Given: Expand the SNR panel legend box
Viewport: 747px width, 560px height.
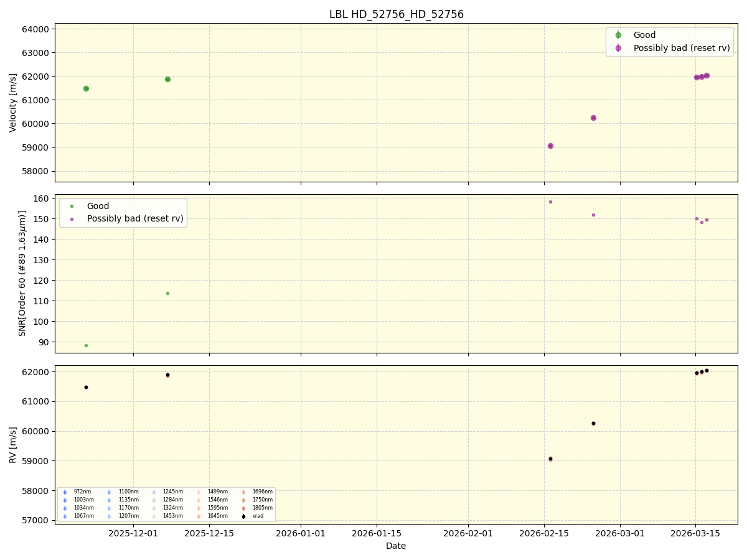Looking at the screenshot, I should point(123,212).
